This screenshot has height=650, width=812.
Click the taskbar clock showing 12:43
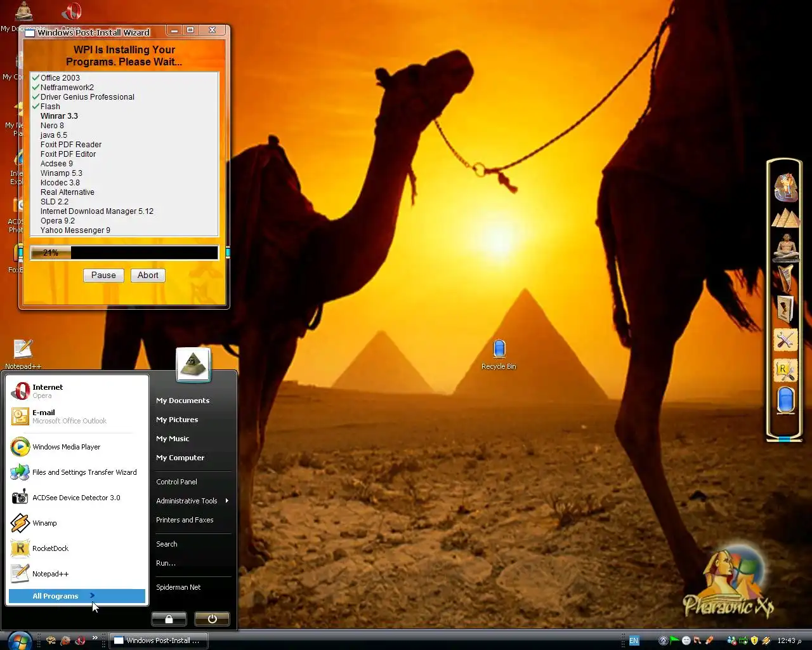789,640
